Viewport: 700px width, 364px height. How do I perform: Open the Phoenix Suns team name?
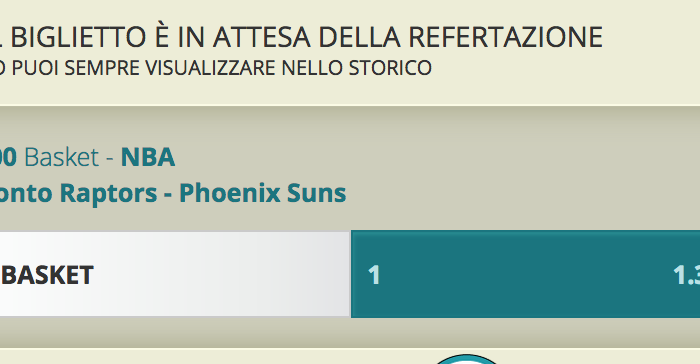coord(262,193)
